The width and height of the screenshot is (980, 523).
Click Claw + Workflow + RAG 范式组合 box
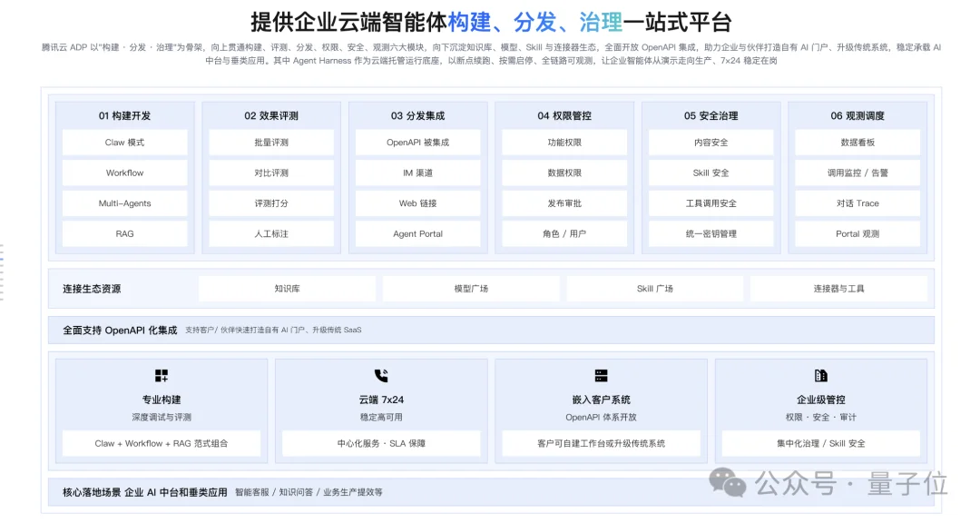tap(162, 443)
